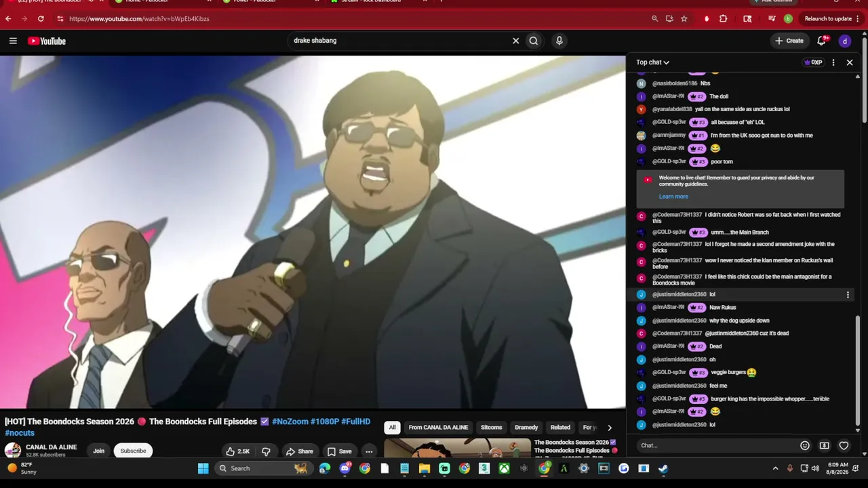Send a heart reaction in chat
The height and width of the screenshot is (488, 868).
point(844,445)
